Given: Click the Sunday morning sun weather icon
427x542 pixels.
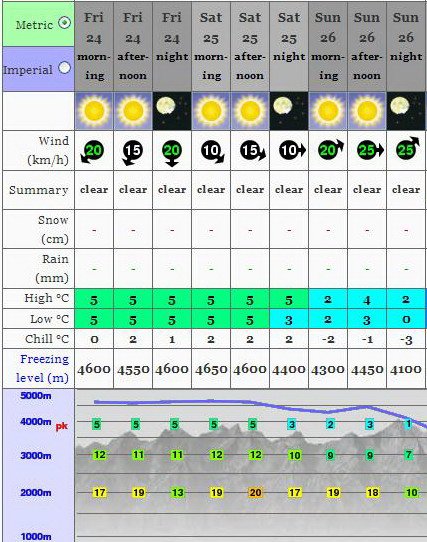Looking at the screenshot, I should coord(328,111).
